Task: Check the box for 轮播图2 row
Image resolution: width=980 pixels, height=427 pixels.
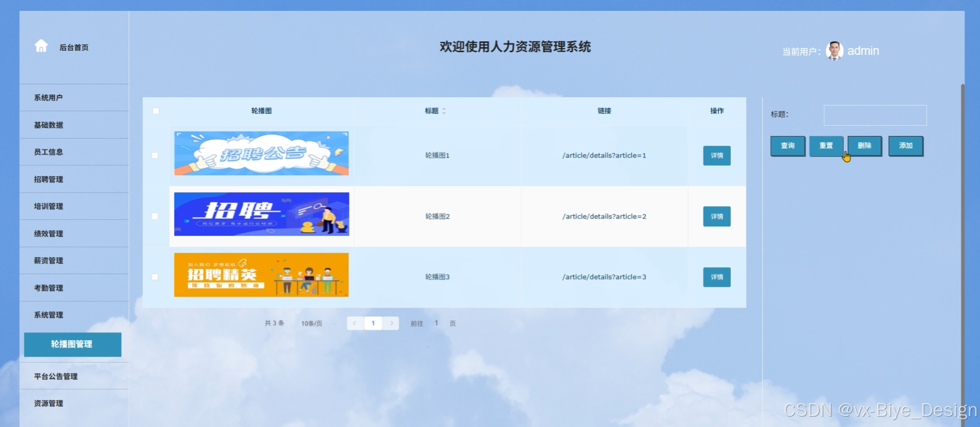Action: [x=155, y=216]
